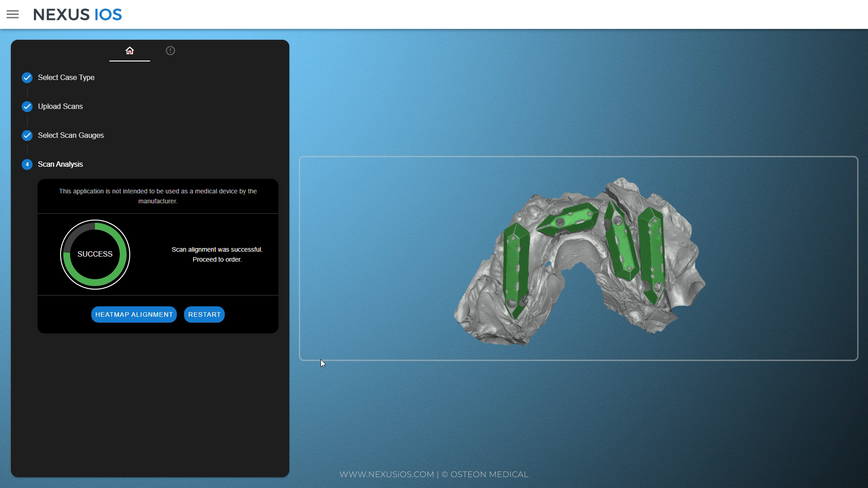Image resolution: width=868 pixels, height=488 pixels.
Task: Expand the Select Case Type step
Action: [x=66, y=77]
